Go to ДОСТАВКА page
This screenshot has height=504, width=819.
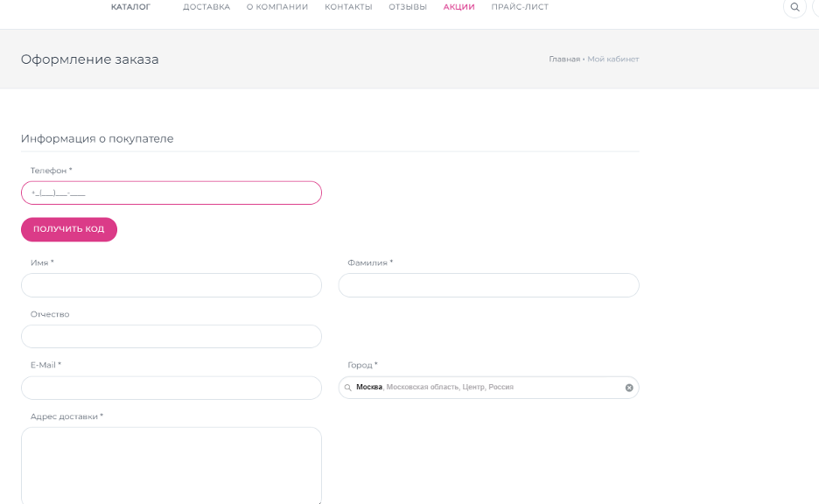pos(206,7)
